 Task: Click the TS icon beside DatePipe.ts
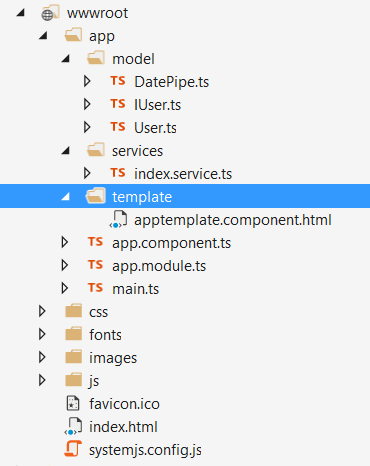[118, 81]
